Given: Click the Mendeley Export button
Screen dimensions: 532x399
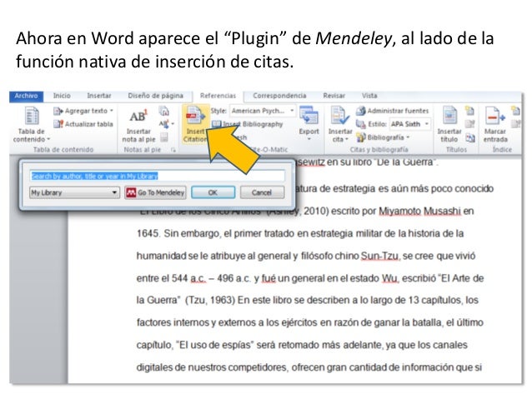Looking at the screenshot, I should pyautogui.click(x=309, y=124).
